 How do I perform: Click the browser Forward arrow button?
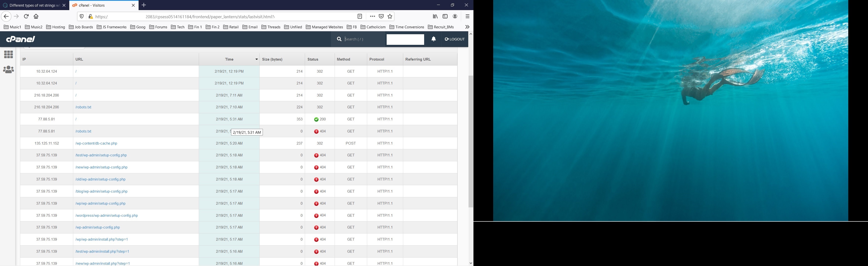pyautogui.click(x=17, y=17)
